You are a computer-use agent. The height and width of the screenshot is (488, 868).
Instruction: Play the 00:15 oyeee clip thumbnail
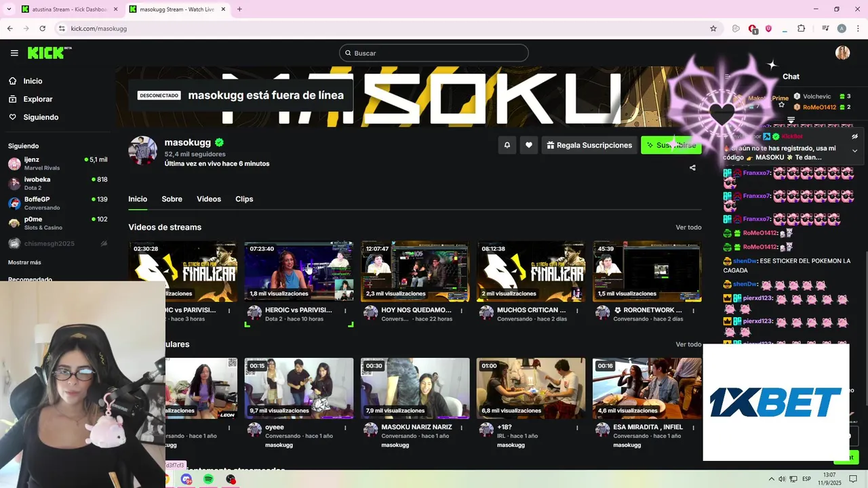point(299,388)
